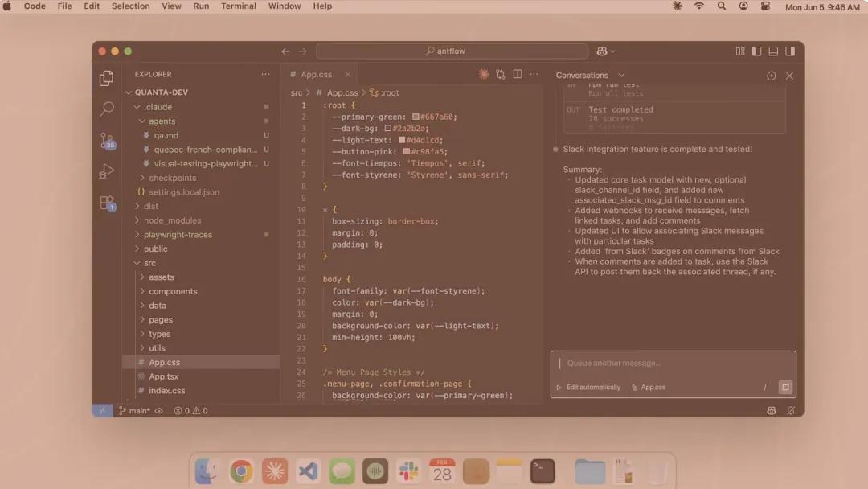
Task: Start a new conversation with plus icon
Action: tap(772, 76)
